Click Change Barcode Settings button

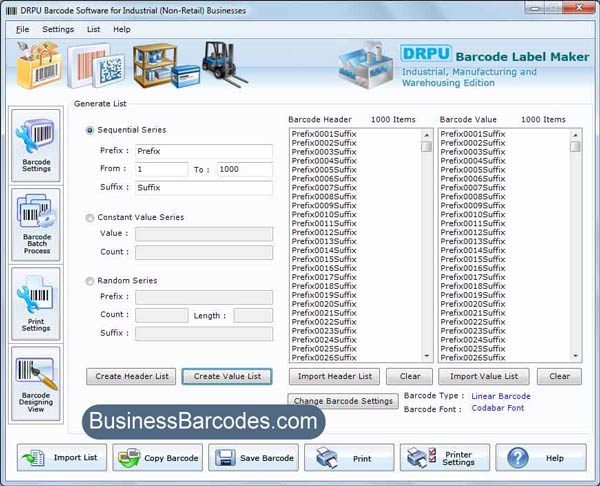pyautogui.click(x=343, y=401)
